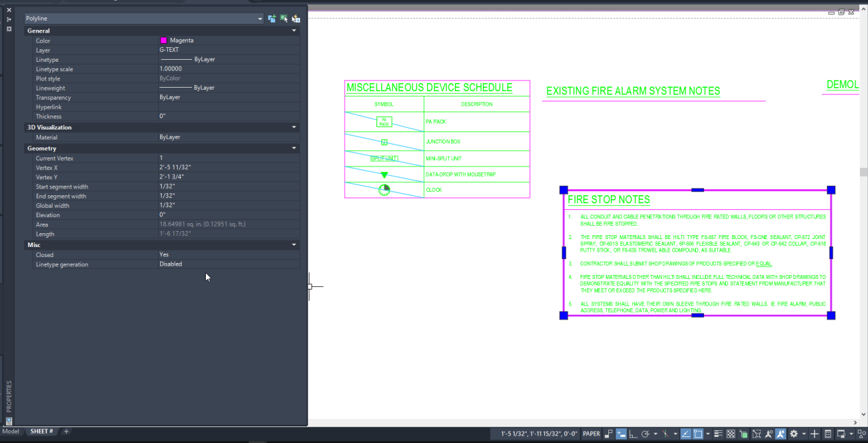
Task: Toggle Object Snap on the status bar
Action: 697,434
